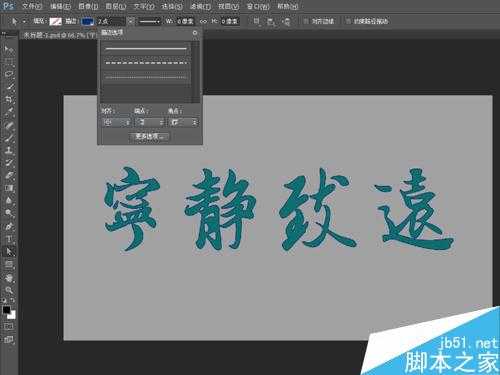
Task: Open the 视图 menu
Action: tap(229, 6)
